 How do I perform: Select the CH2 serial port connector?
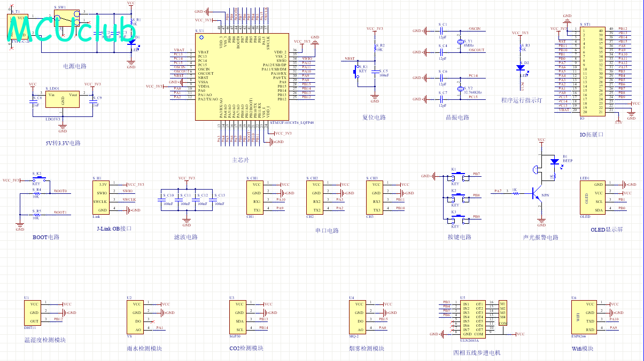tap(316, 197)
